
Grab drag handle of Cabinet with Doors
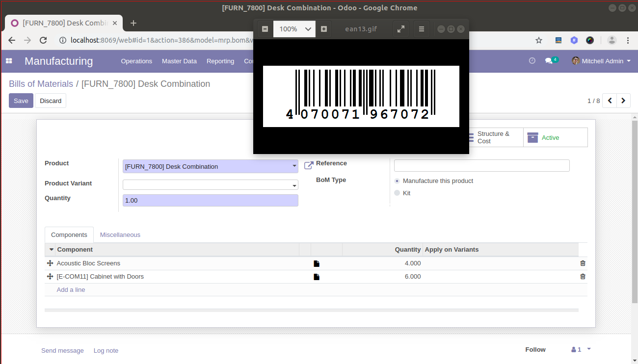pos(50,277)
